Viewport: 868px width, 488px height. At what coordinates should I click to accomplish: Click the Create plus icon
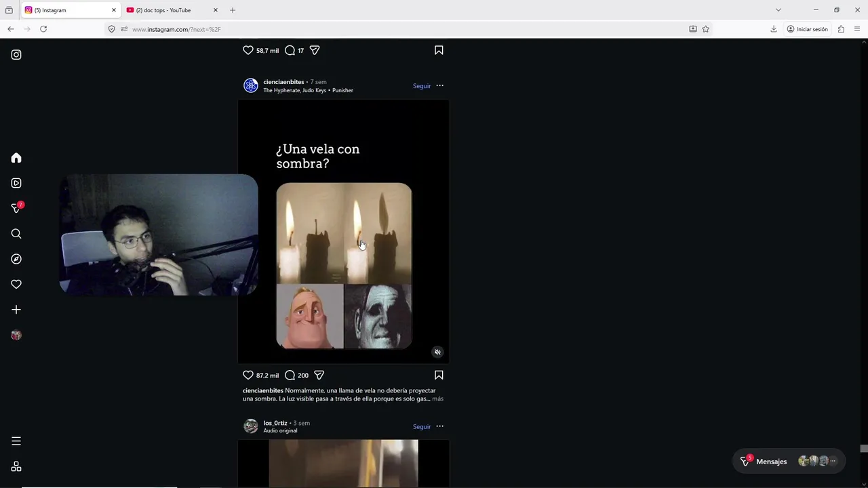point(16,310)
